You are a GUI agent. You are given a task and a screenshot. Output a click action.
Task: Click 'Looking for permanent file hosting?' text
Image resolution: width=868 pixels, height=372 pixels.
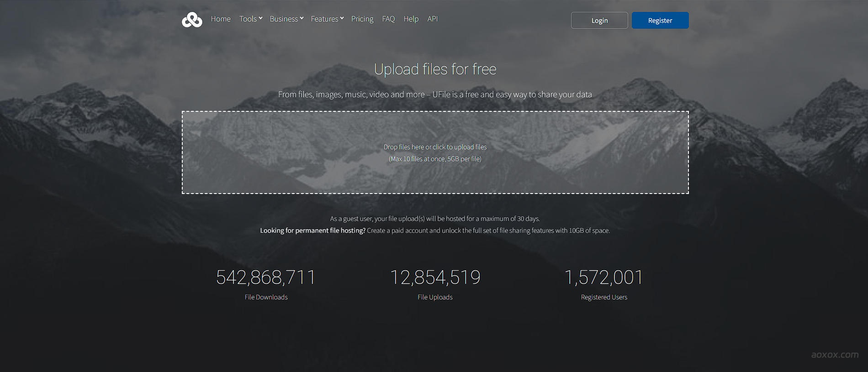(313, 231)
